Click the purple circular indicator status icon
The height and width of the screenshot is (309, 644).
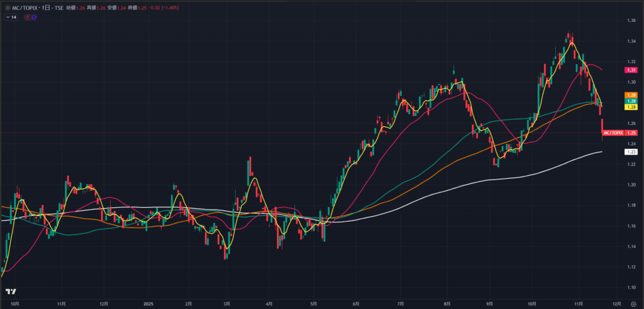[33, 17]
